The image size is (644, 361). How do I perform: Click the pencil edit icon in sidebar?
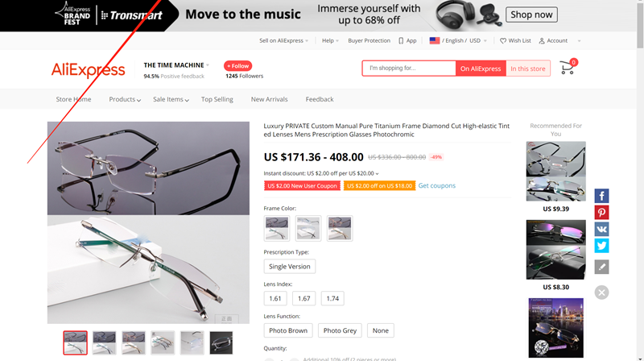coord(601,267)
